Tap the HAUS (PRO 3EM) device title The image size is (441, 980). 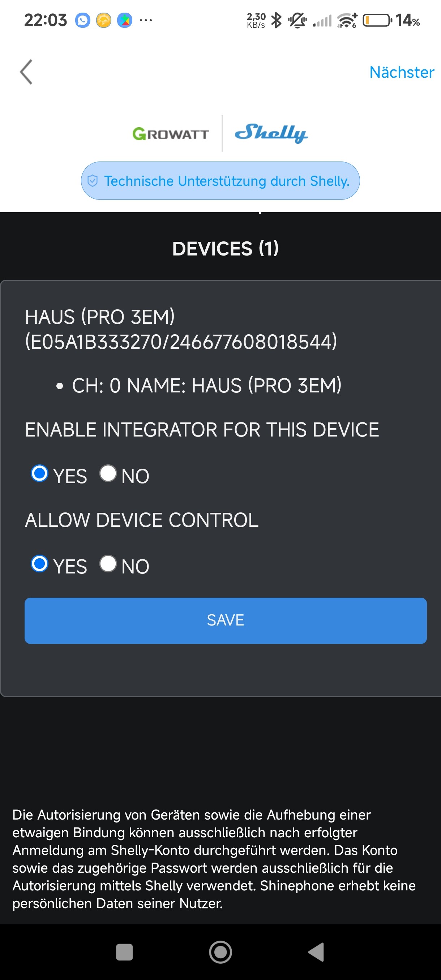pyautogui.click(x=181, y=329)
